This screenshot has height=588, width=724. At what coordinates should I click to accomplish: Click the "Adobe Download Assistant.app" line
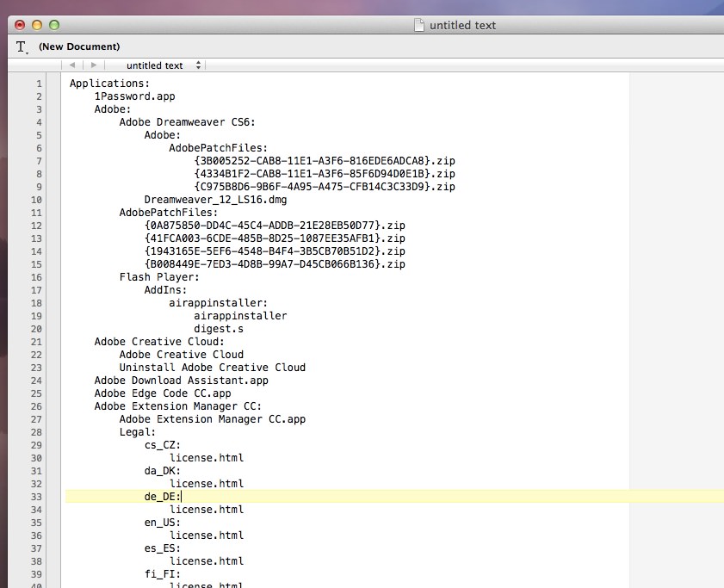coord(181,381)
